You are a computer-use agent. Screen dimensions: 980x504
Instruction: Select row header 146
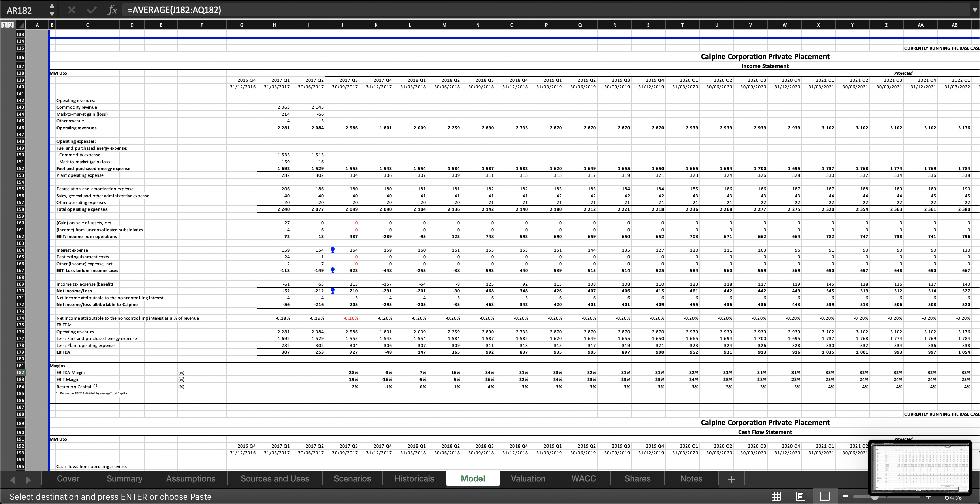(20, 128)
